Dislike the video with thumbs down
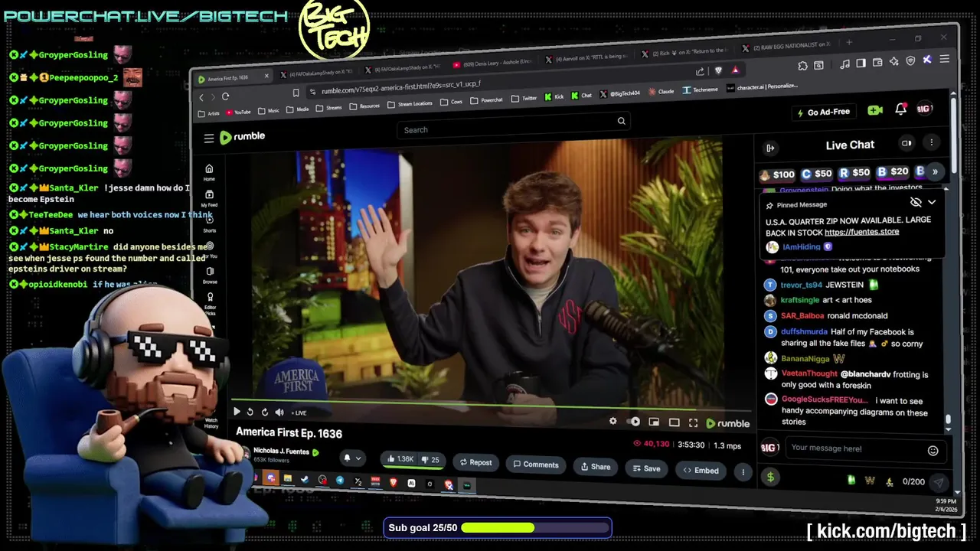 point(430,460)
